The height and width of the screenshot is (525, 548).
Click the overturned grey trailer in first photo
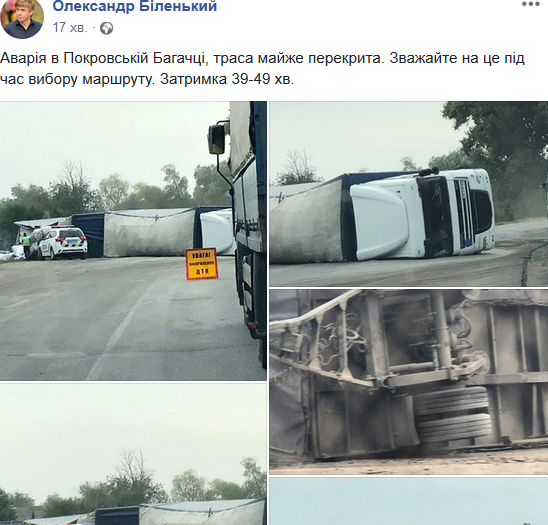point(150,233)
